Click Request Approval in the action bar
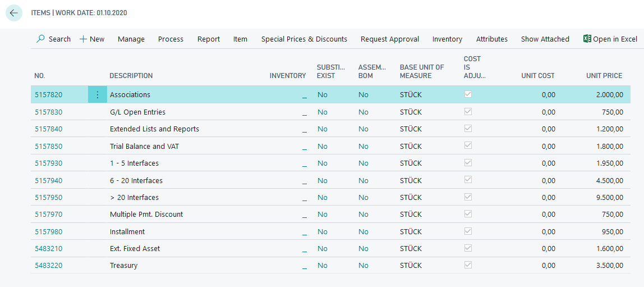644x287 pixels. pyautogui.click(x=389, y=39)
